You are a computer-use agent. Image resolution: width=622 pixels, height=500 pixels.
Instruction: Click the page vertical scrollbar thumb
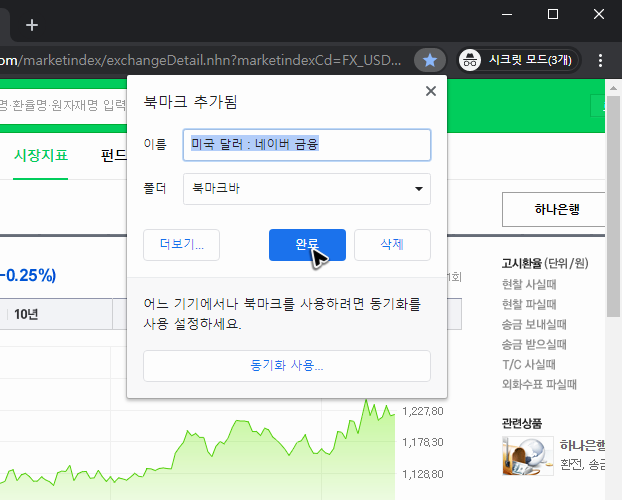coord(614,206)
